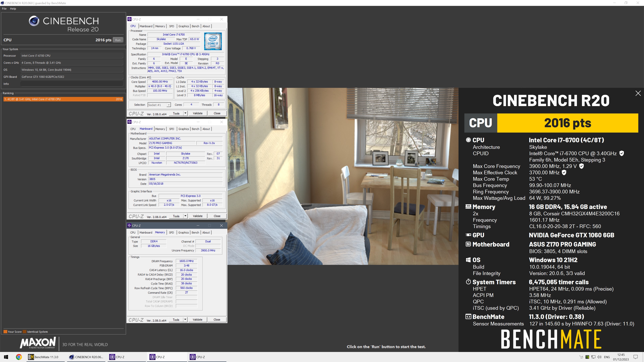
Task: Open the NVIDIA tray icon
Action: coord(587,357)
